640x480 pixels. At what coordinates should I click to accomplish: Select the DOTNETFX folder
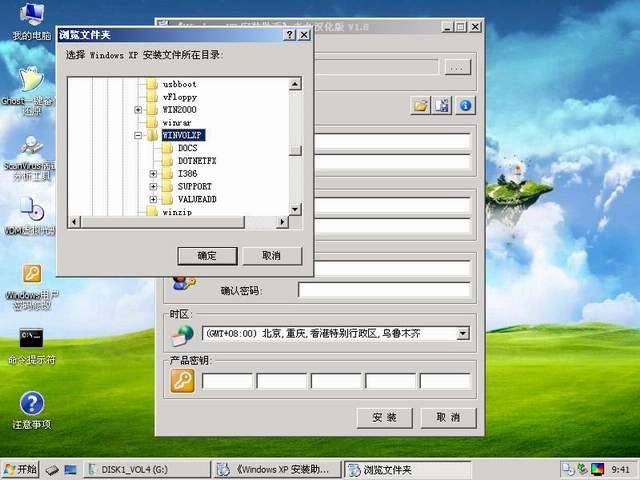click(x=197, y=161)
